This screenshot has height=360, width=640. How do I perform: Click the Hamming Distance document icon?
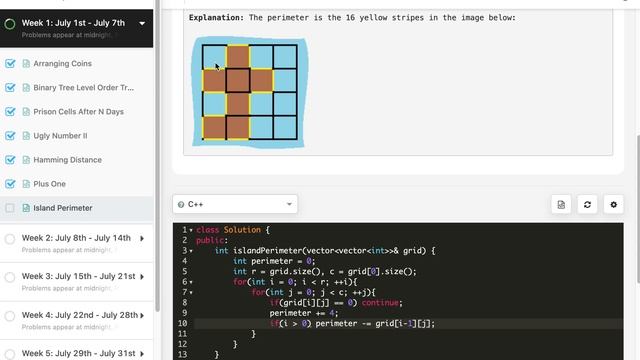pyautogui.click(x=26, y=160)
